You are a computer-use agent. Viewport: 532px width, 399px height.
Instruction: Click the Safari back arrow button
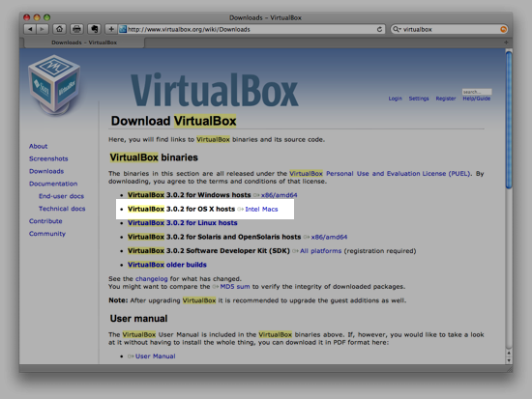30,29
